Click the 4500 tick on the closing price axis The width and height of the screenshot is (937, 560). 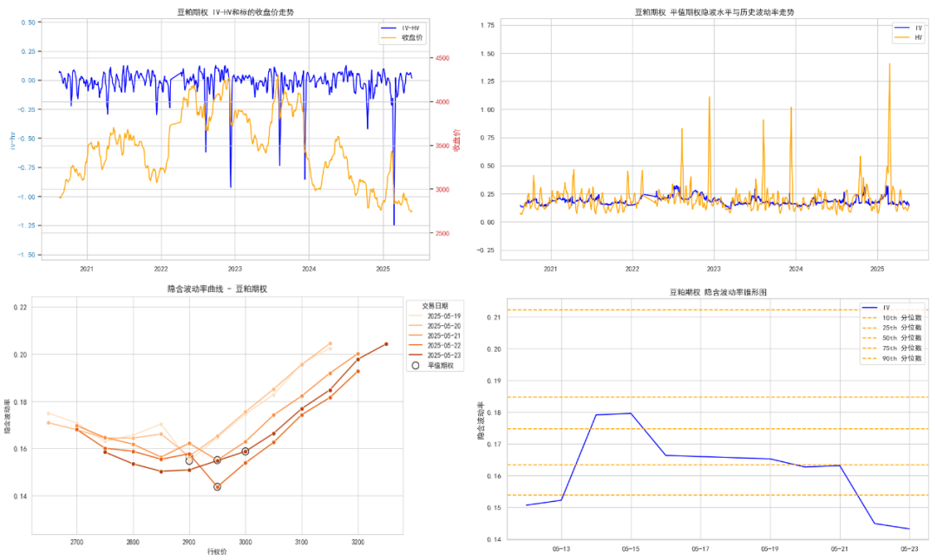click(x=442, y=58)
